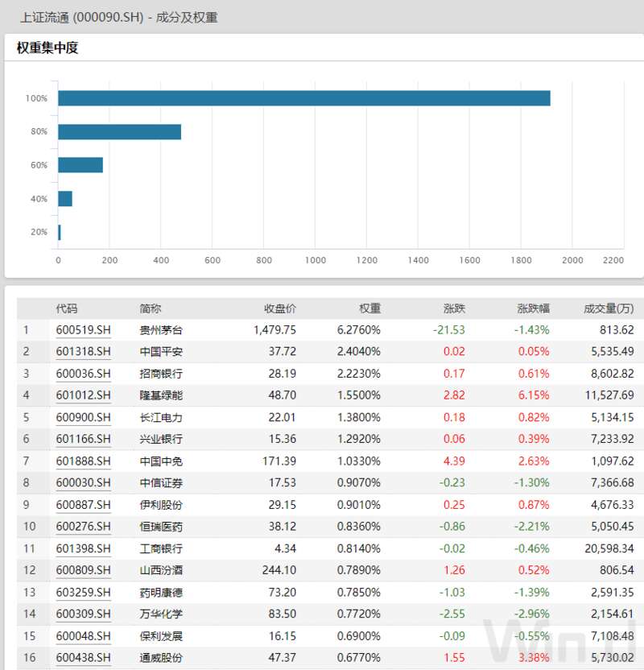Screen dimensions: 644x670
Task: Click the 权重集中度 section title
Action: click(x=47, y=48)
